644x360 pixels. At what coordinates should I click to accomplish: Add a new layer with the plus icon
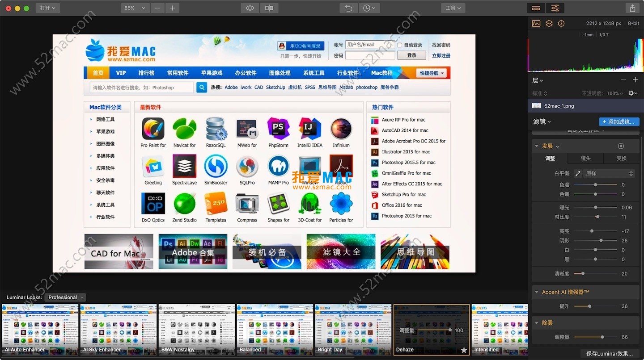(x=636, y=80)
